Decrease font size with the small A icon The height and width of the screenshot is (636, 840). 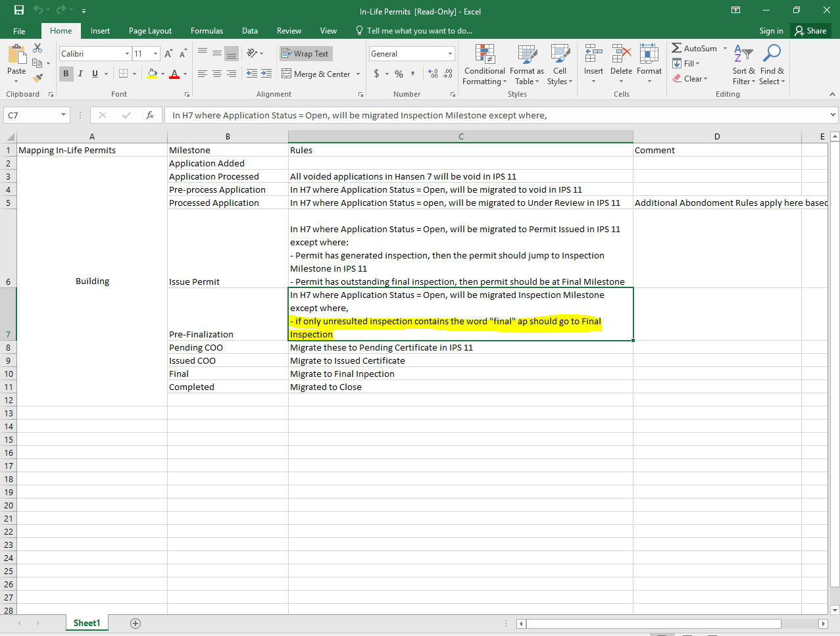coord(182,54)
